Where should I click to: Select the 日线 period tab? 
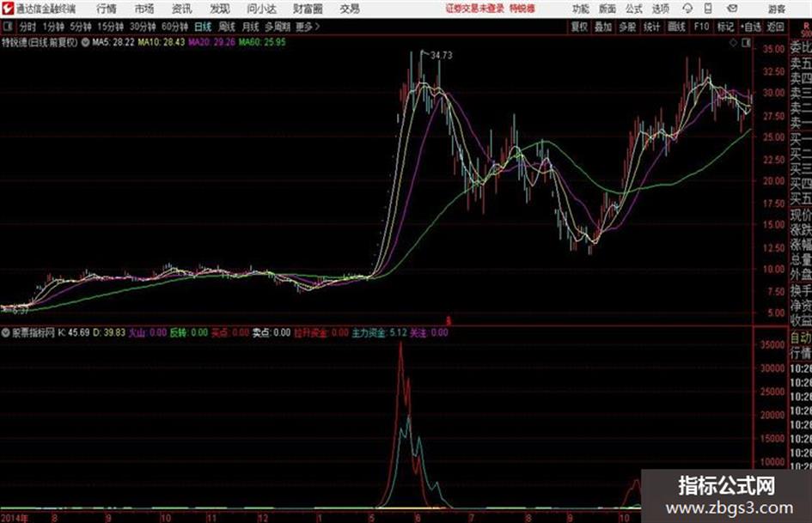tap(203, 27)
